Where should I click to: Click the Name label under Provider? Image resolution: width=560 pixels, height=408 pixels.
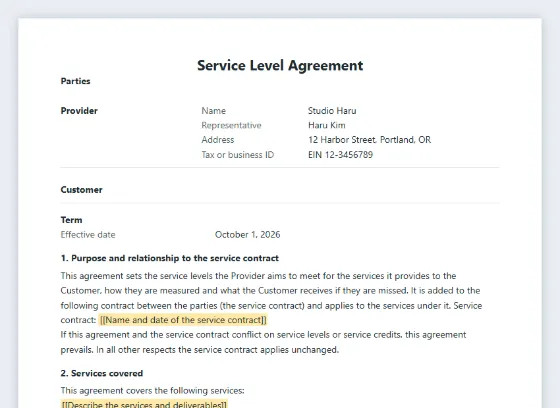(214, 111)
